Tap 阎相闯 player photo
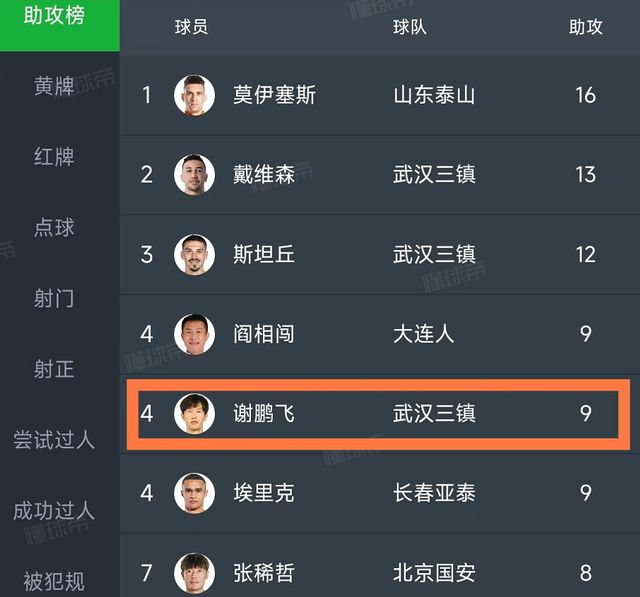Screen dimensions: 640x597 click(194, 334)
